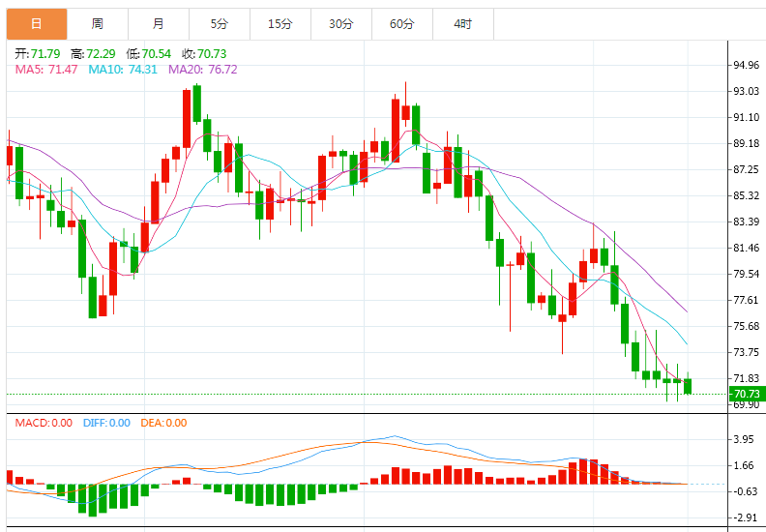Click the 77.61 price axis label
This screenshot has width=766, height=532.
pos(747,300)
